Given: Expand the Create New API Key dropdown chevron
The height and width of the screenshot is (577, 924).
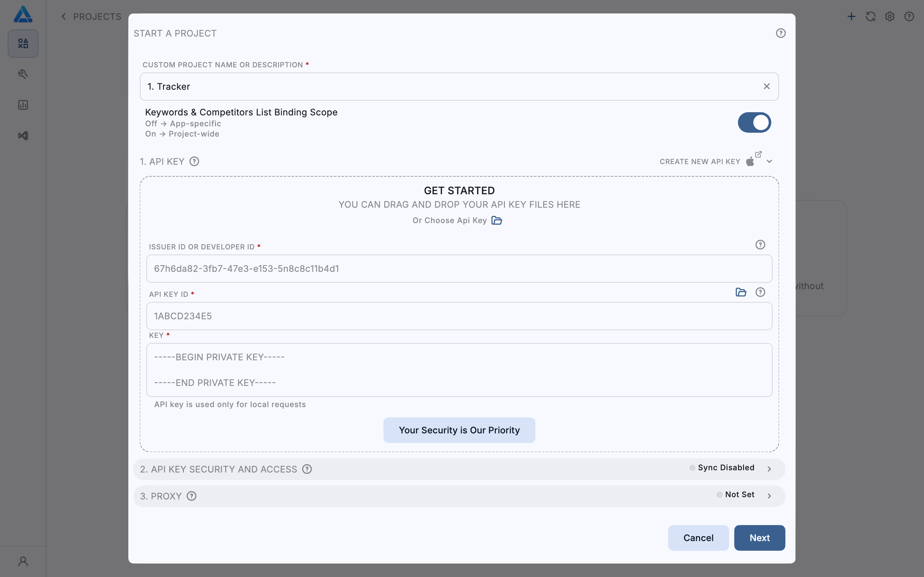Looking at the screenshot, I should click(769, 162).
